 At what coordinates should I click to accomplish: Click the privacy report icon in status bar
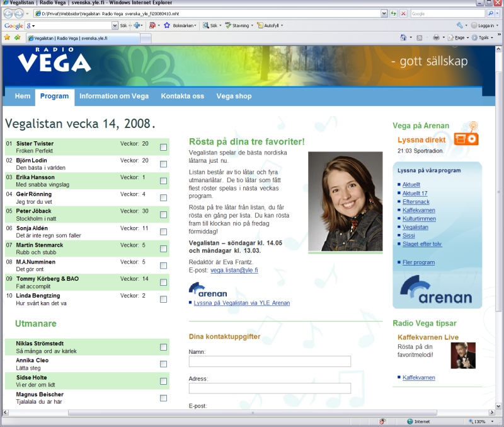382,421
